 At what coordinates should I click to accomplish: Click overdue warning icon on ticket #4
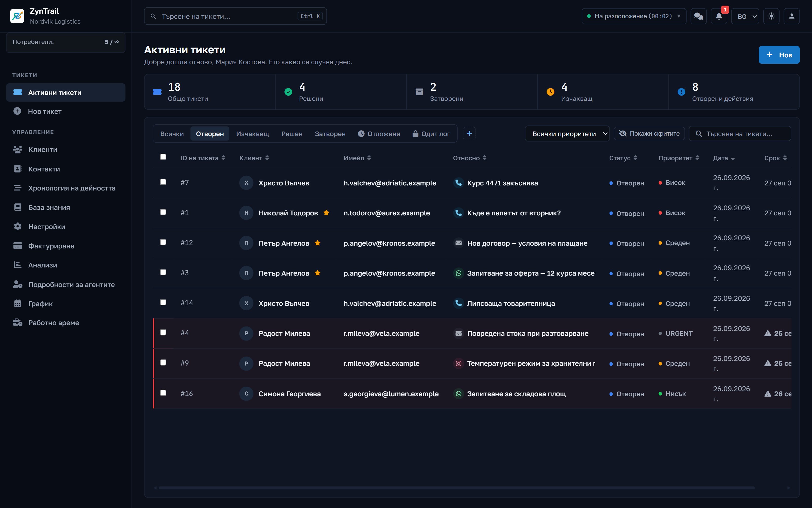[x=768, y=333]
